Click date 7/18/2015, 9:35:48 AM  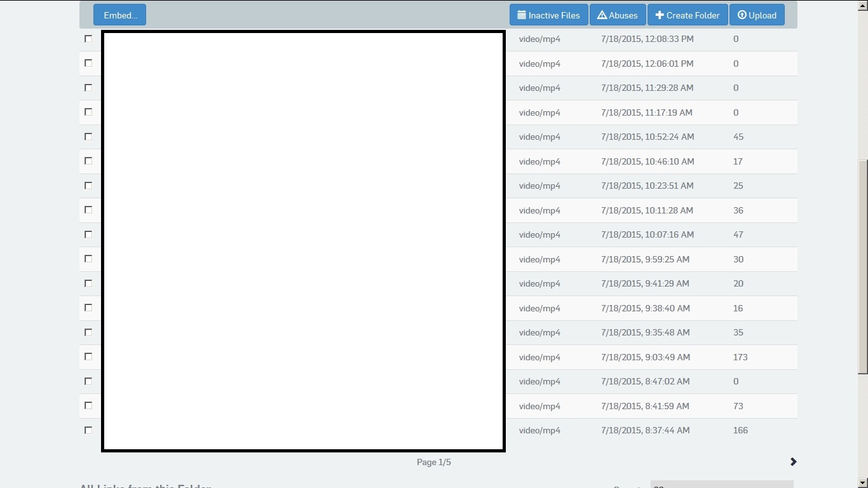(x=646, y=332)
